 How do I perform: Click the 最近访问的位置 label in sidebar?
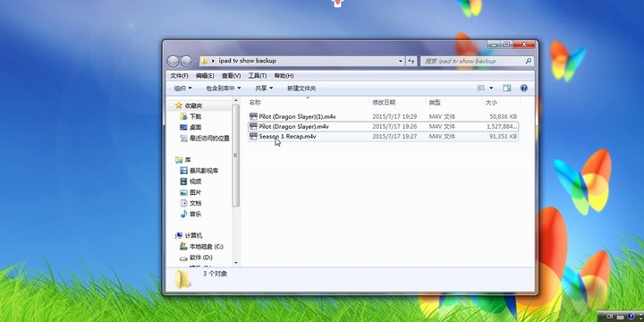click(209, 139)
